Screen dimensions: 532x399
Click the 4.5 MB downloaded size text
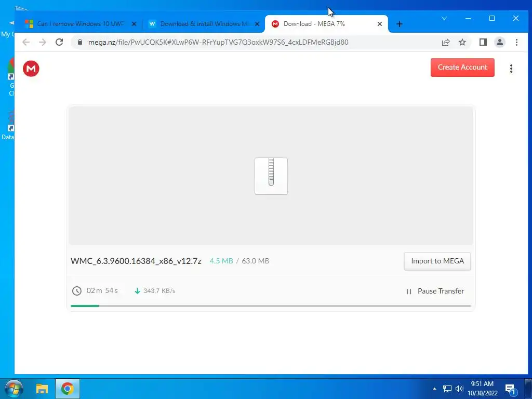(x=221, y=261)
